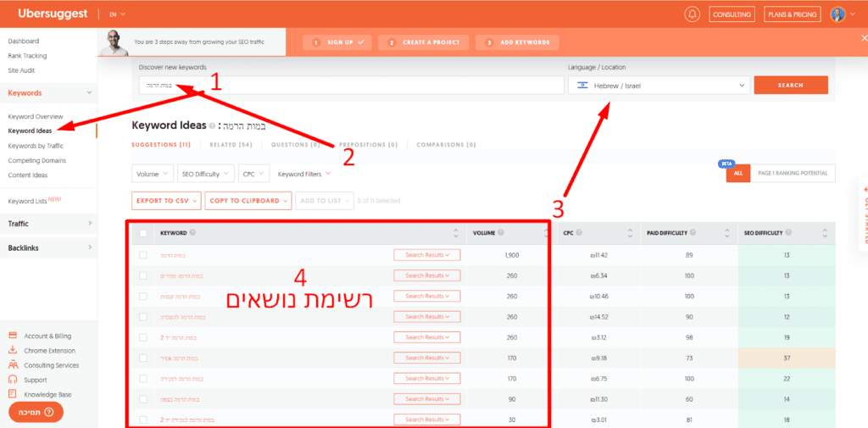The image size is (868, 428).
Task: Click the Neil Patel banner photo
Action: point(114,42)
